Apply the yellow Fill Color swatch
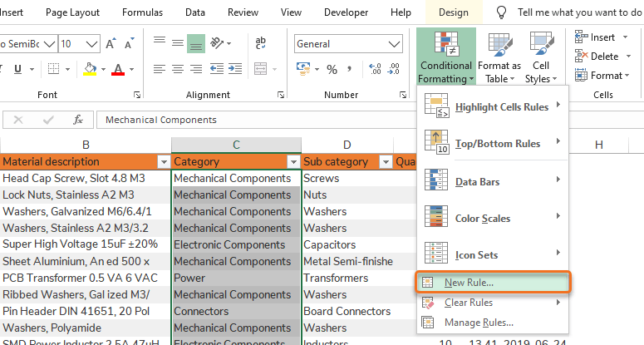 point(89,69)
